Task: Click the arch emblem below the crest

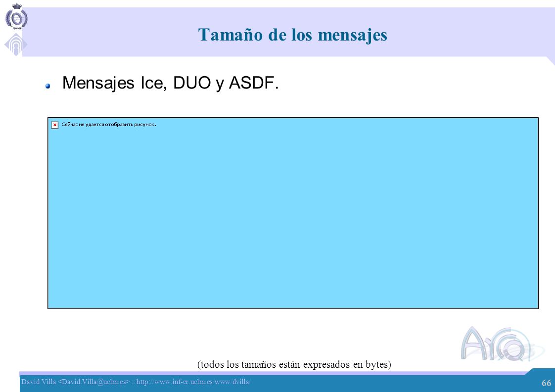Action: point(15,44)
